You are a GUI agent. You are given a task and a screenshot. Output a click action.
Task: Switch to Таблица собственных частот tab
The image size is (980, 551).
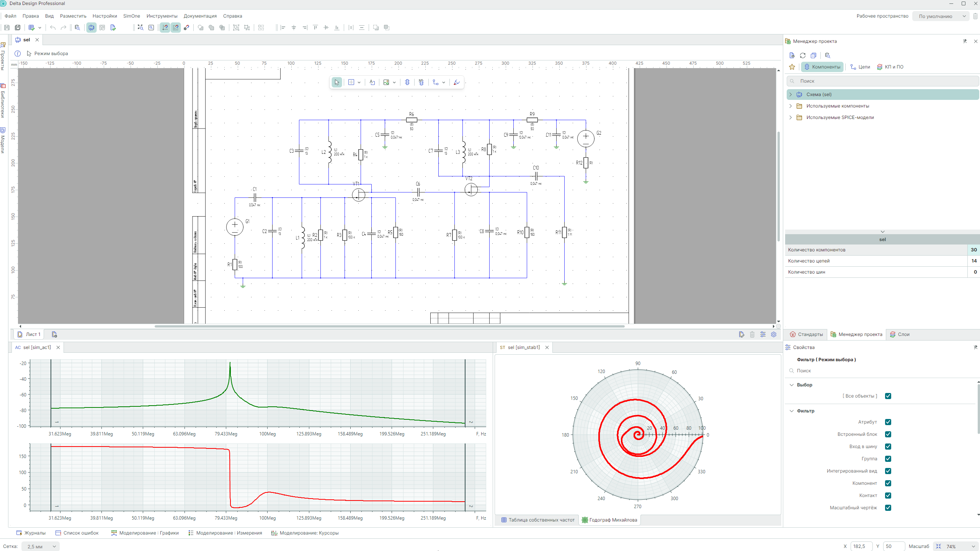point(538,520)
